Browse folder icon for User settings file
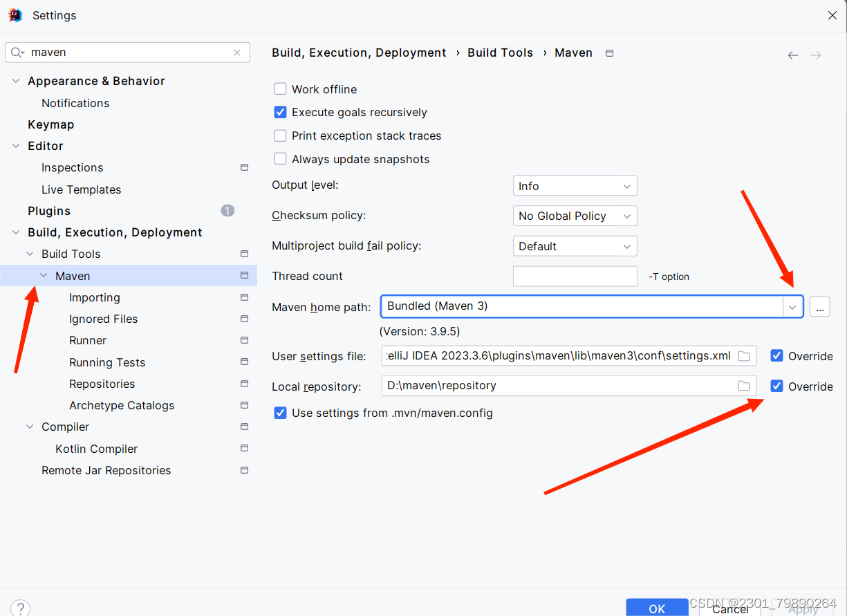847x616 pixels. [x=744, y=356]
